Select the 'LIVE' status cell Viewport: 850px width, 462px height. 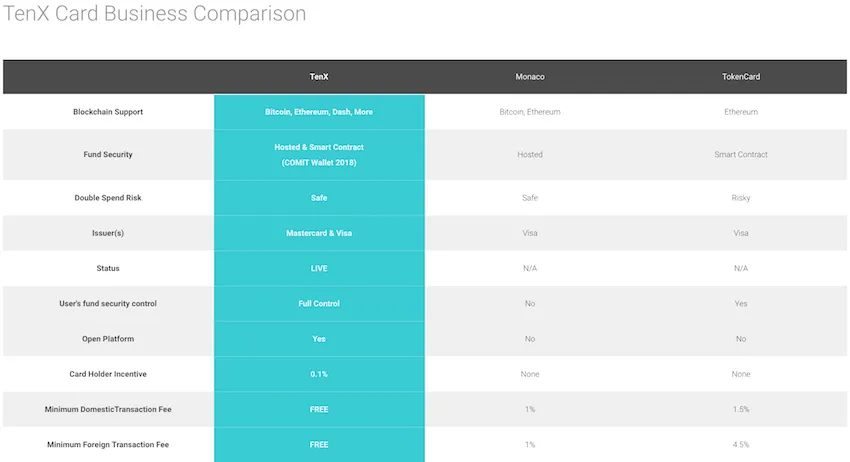319,268
